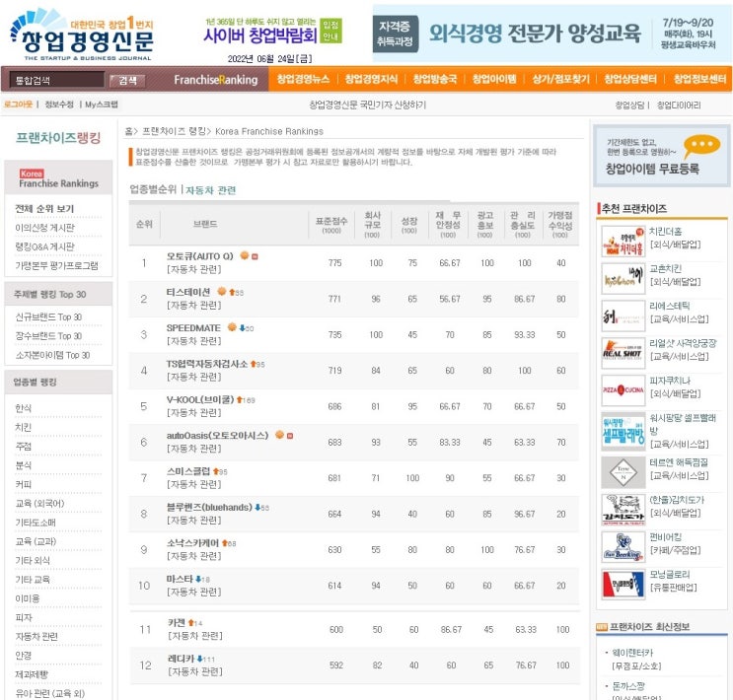Open 김치도가 logo thumbnail
The width and height of the screenshot is (733, 700).
(623, 510)
